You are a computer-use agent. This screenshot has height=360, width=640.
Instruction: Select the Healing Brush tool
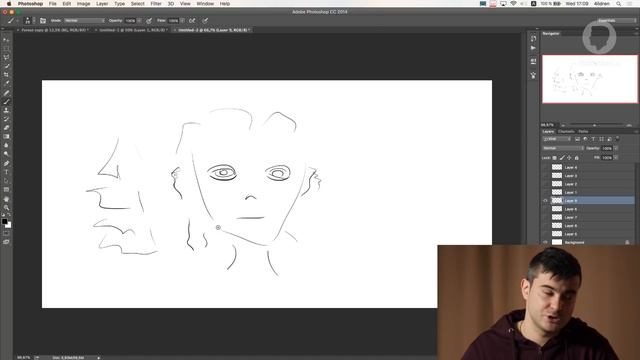[x=6, y=93]
